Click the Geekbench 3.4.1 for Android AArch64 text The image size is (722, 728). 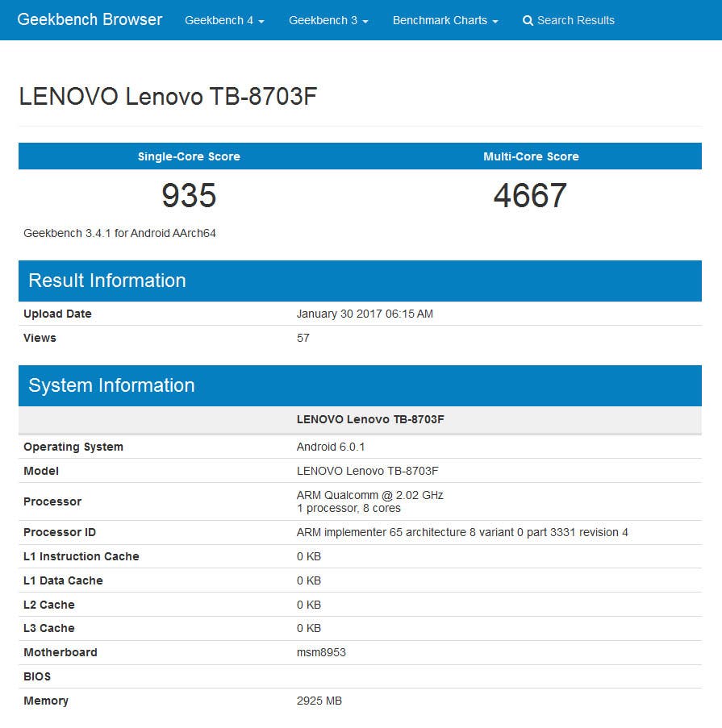coord(119,233)
